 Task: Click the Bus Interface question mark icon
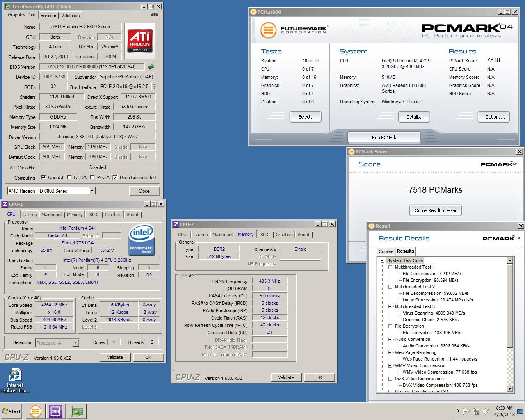[x=154, y=87]
